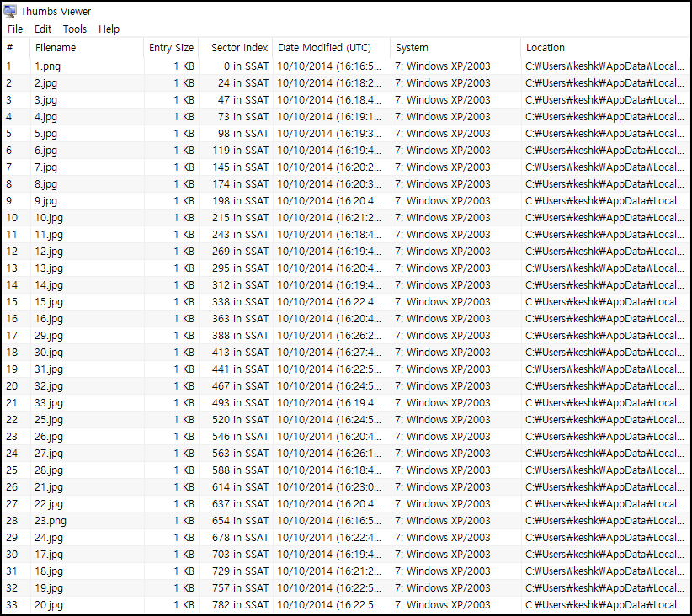692x616 pixels.
Task: Sort by the Sector Index column header
Action: pyautogui.click(x=236, y=48)
